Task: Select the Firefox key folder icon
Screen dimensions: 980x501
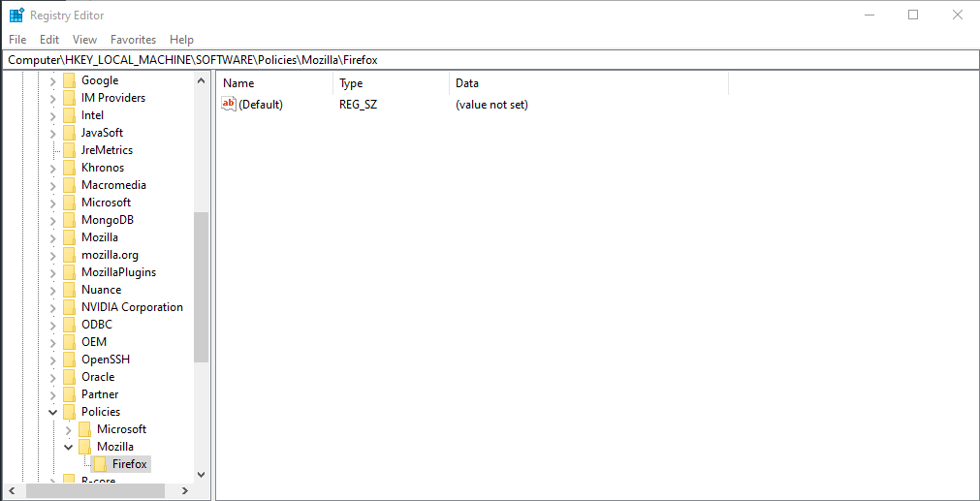Action: pos(100,464)
